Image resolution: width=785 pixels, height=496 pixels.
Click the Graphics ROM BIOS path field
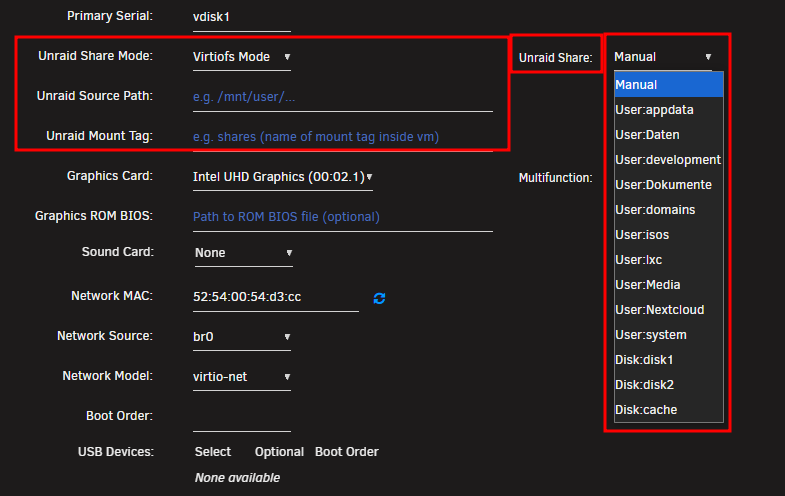tap(343, 217)
